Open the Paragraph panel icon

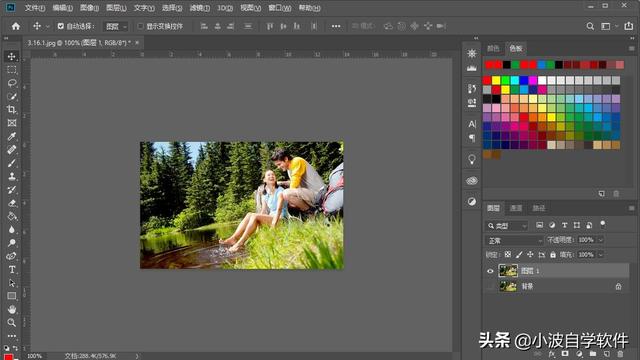tap(472, 138)
